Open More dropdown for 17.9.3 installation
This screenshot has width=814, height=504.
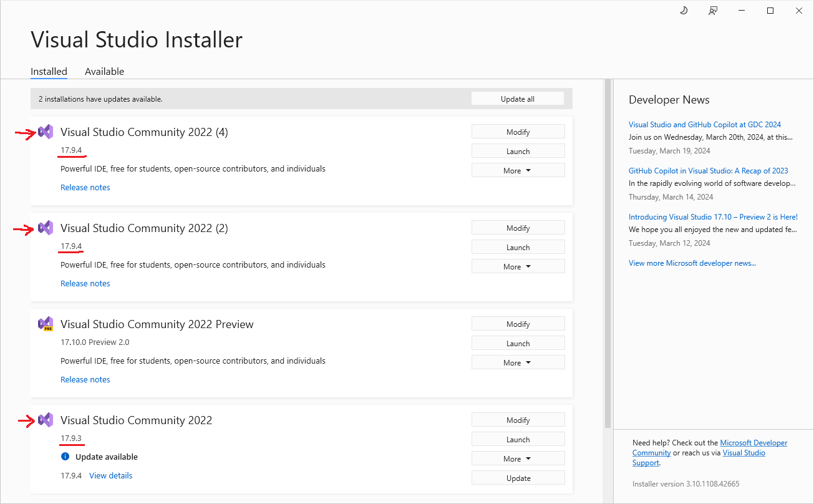[x=518, y=458]
